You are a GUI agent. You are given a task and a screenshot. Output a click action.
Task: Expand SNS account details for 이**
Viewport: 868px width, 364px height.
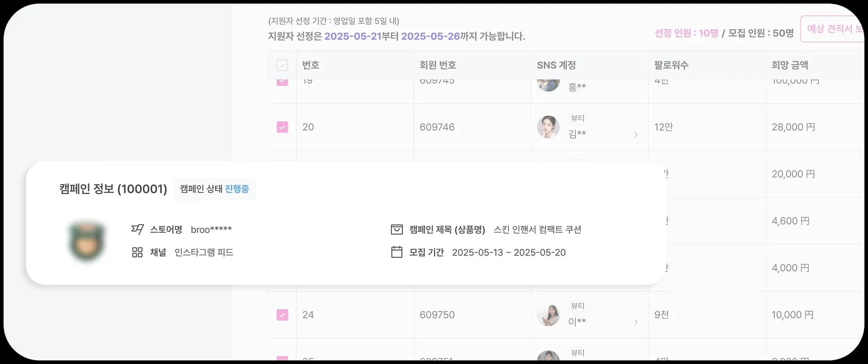[x=636, y=322]
